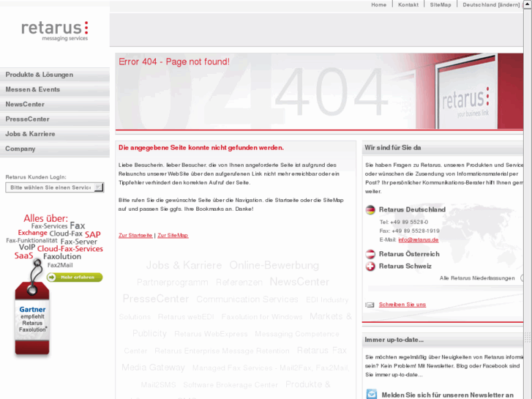Click the info@retarus.de email link
532x399 pixels.
tap(419, 239)
